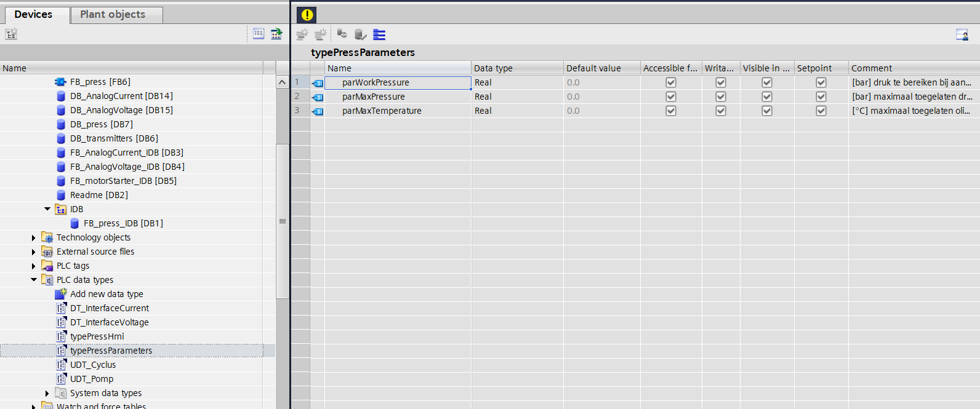Image resolution: width=980 pixels, height=409 pixels.
Task: Toggle Visible in HMI checkbox for parMaxTemperature
Action: coord(767,111)
